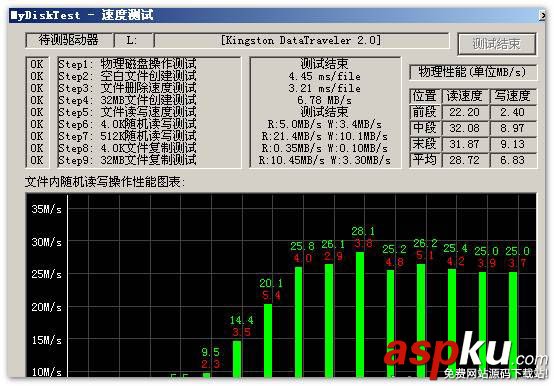Select the 前段 row label

(x=425, y=112)
